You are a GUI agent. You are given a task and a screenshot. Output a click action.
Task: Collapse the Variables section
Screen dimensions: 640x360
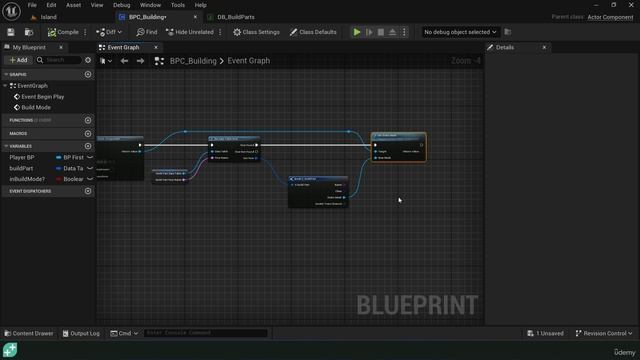pos(6,146)
